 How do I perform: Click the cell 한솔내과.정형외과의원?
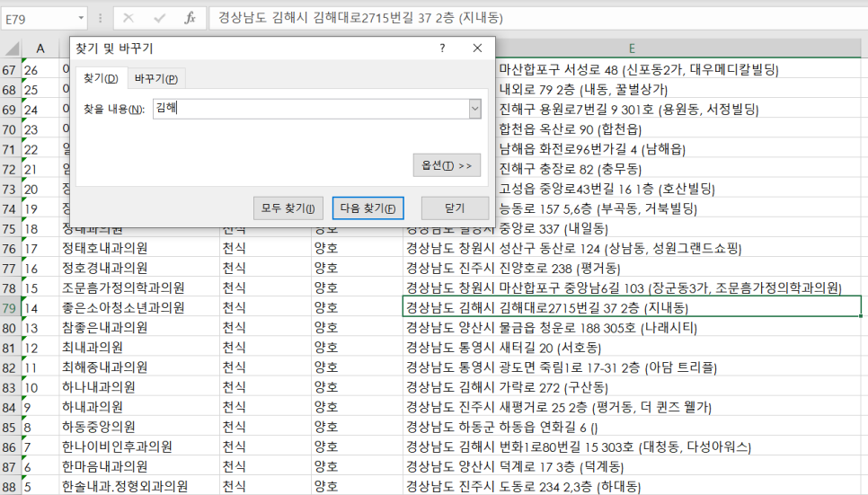pyautogui.click(x=139, y=487)
